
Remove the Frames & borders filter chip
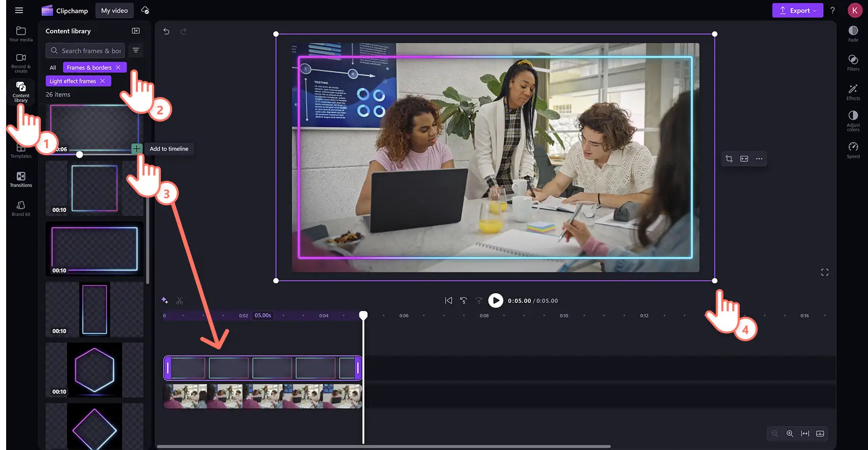pyautogui.click(x=118, y=67)
